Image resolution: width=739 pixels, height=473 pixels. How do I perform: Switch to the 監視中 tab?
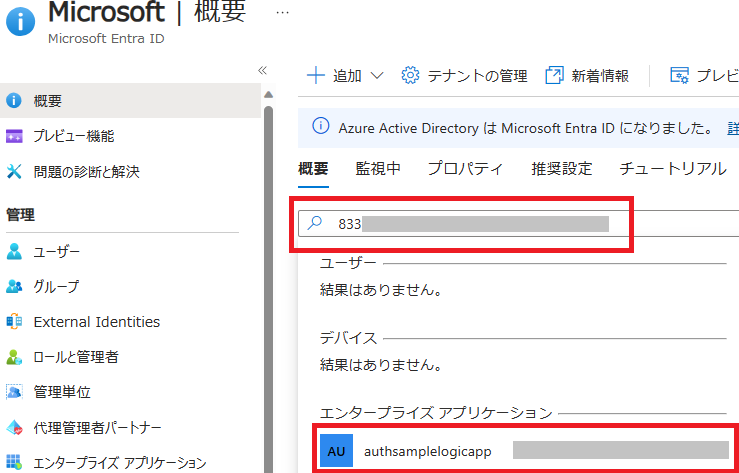point(378,169)
